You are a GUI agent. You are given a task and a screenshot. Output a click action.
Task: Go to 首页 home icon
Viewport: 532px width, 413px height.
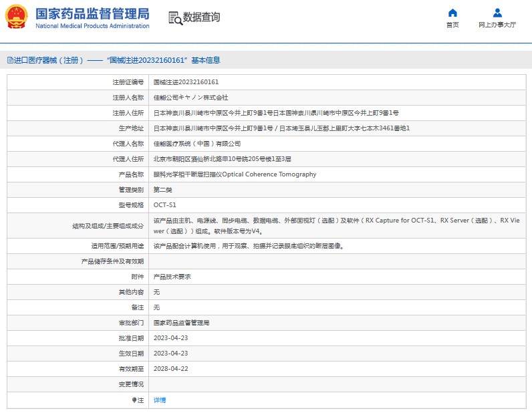[452, 13]
